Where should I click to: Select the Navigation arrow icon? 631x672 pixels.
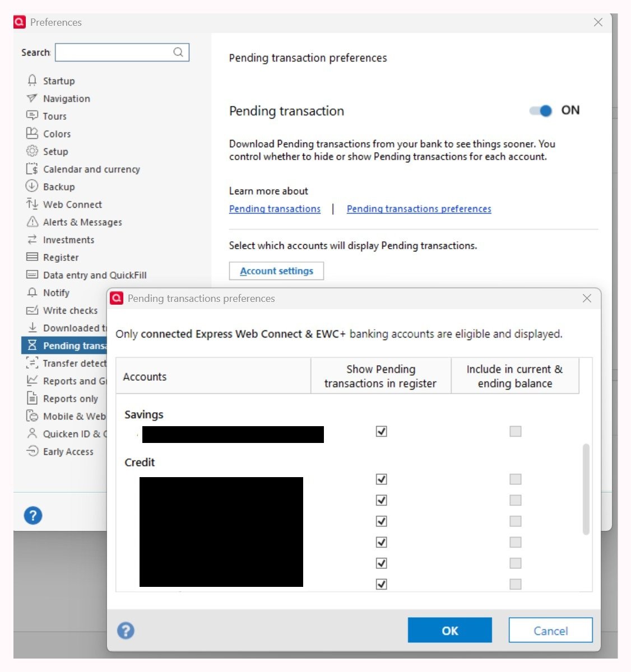[x=32, y=98]
